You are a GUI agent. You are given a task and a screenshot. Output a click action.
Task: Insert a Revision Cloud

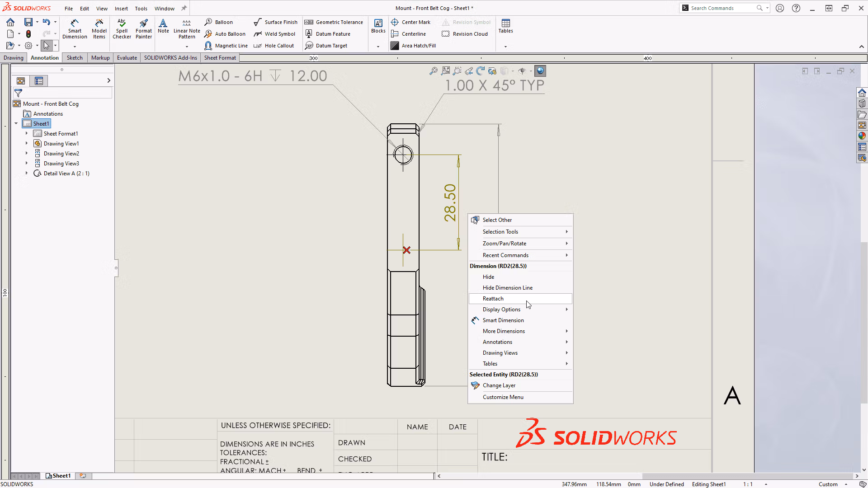click(465, 34)
